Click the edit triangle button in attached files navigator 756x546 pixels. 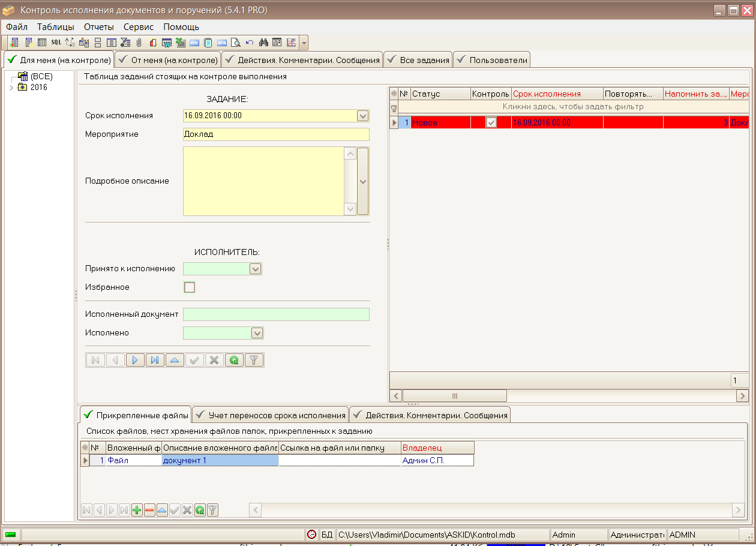point(162,510)
